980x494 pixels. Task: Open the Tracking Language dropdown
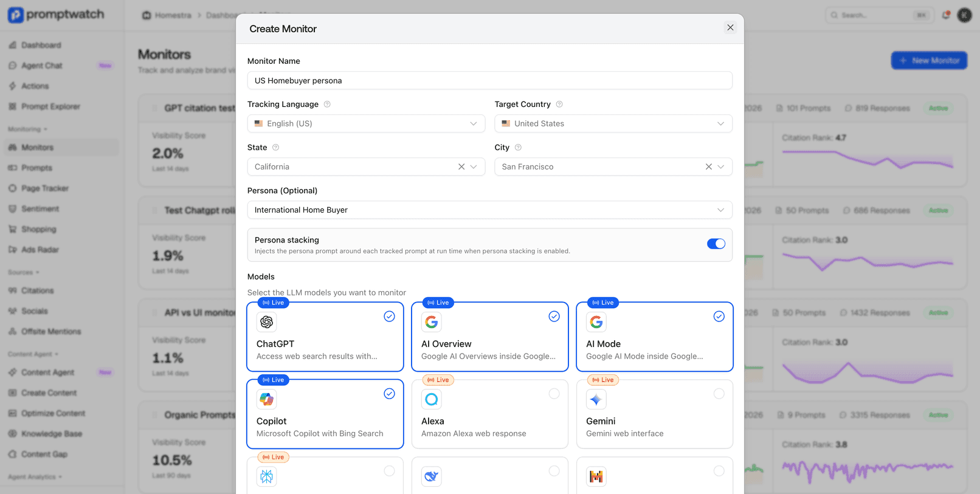[366, 123]
